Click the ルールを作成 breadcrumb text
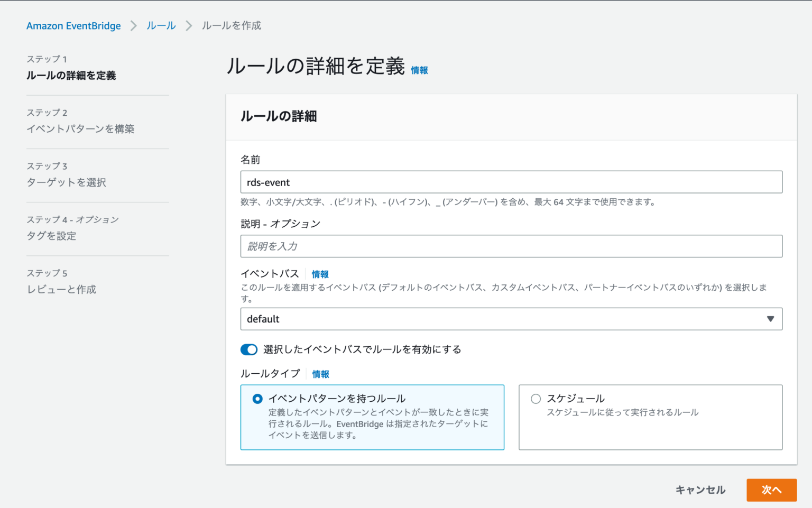 231,25
